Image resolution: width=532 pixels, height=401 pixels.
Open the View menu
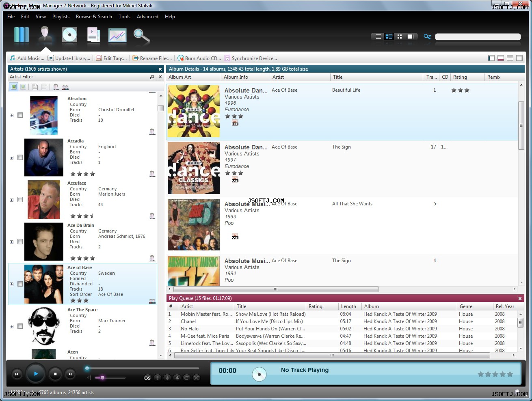(41, 17)
